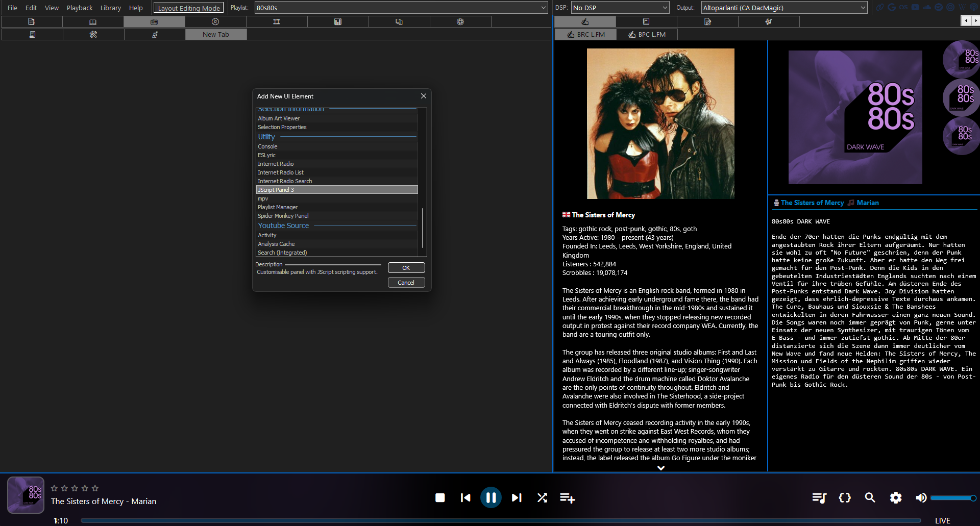This screenshot has height=526, width=980.
Task: Switch to the BPC L.FM tab
Action: point(647,35)
